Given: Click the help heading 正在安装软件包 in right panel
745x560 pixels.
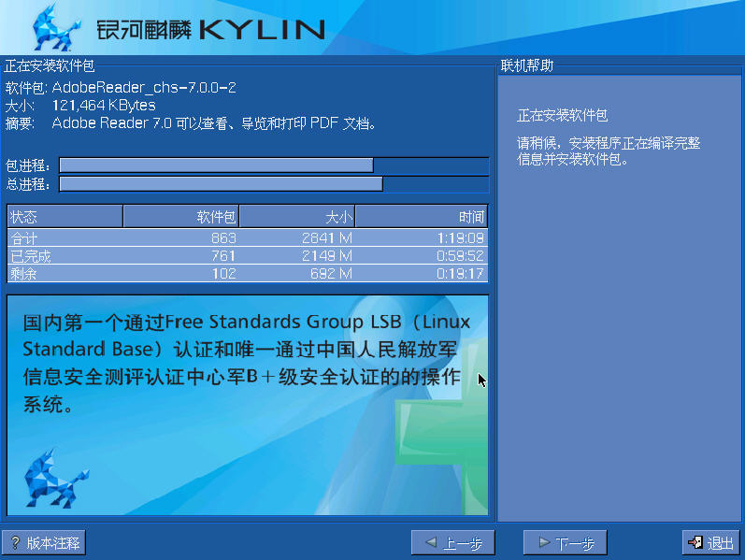Looking at the screenshot, I should point(562,115).
